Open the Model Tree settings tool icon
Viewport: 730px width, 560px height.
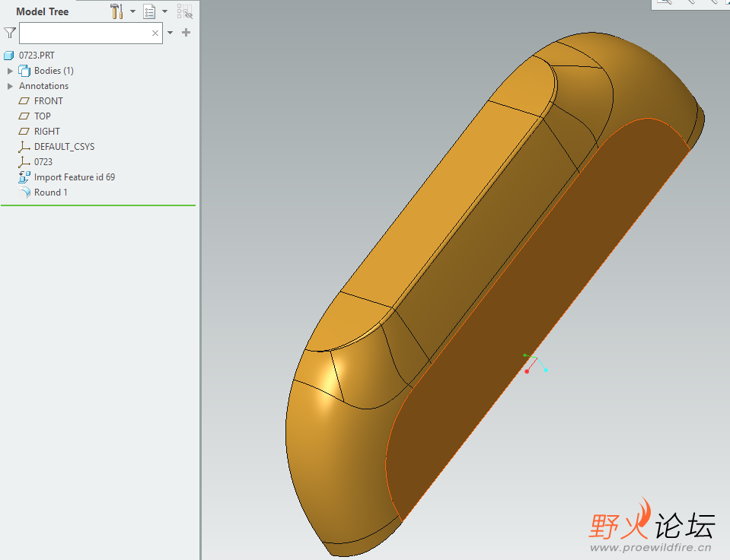[117, 11]
